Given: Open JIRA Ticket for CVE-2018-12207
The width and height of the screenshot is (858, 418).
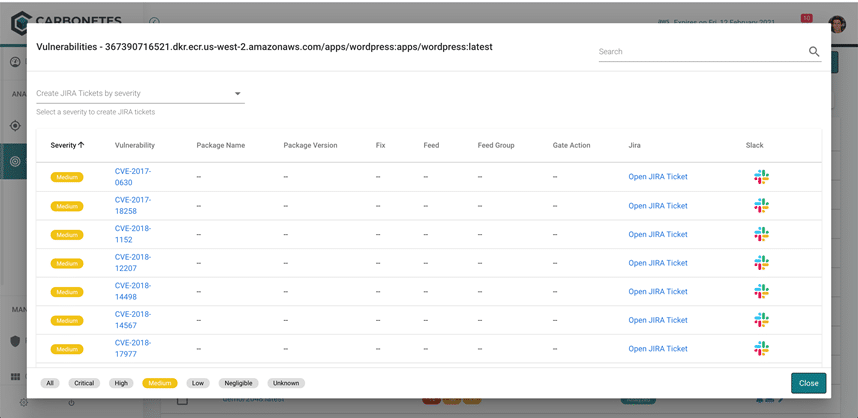Looking at the screenshot, I should coord(658,263).
